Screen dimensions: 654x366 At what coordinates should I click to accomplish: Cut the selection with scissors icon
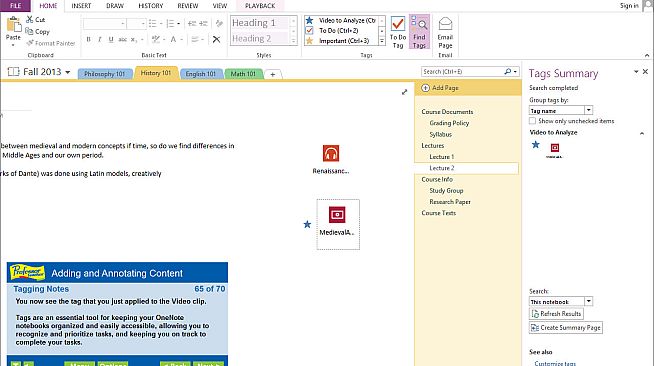tap(30, 19)
